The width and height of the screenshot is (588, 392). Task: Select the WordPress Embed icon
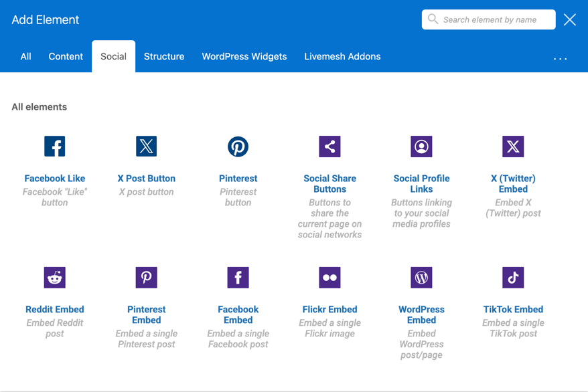[x=421, y=277]
